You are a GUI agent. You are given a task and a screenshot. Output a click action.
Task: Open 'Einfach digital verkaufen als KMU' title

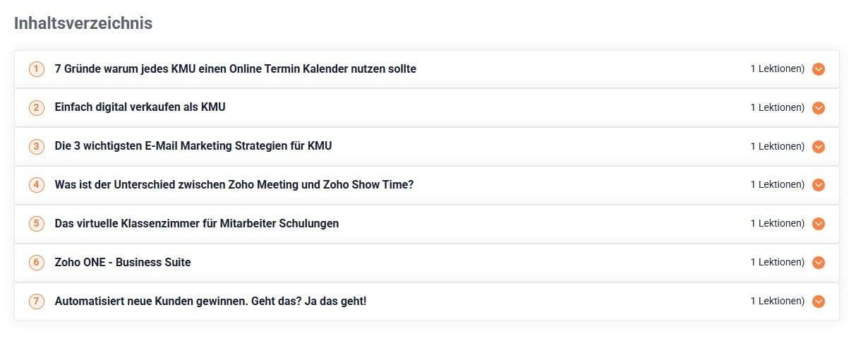(140, 107)
